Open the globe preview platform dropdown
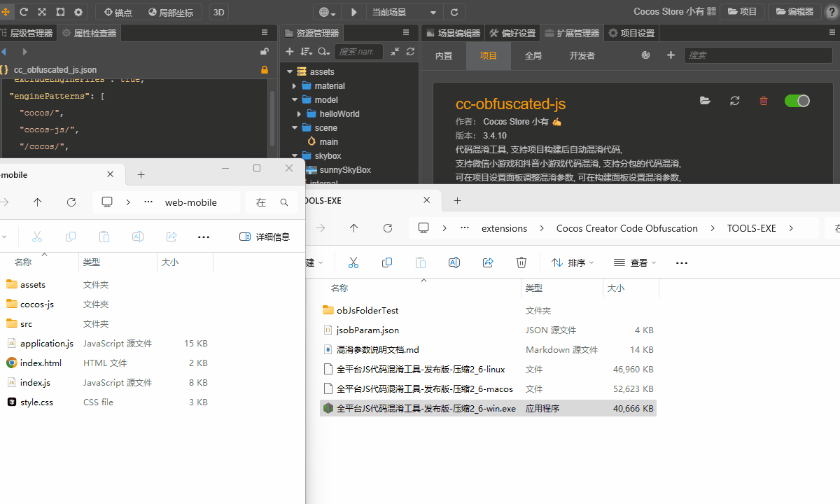The image size is (840, 504). click(327, 12)
